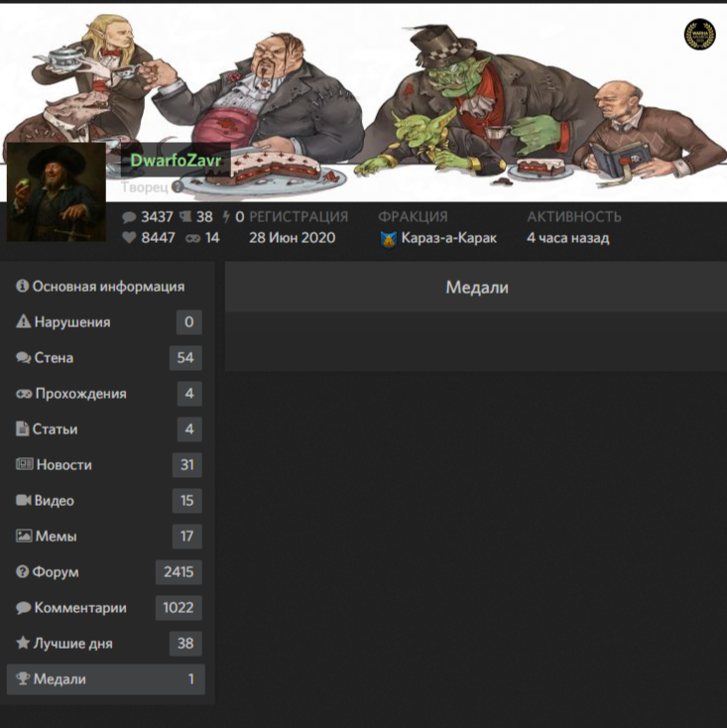Click the 31 count badge for Новости
Viewport: 727px width, 728px height.
tap(187, 465)
